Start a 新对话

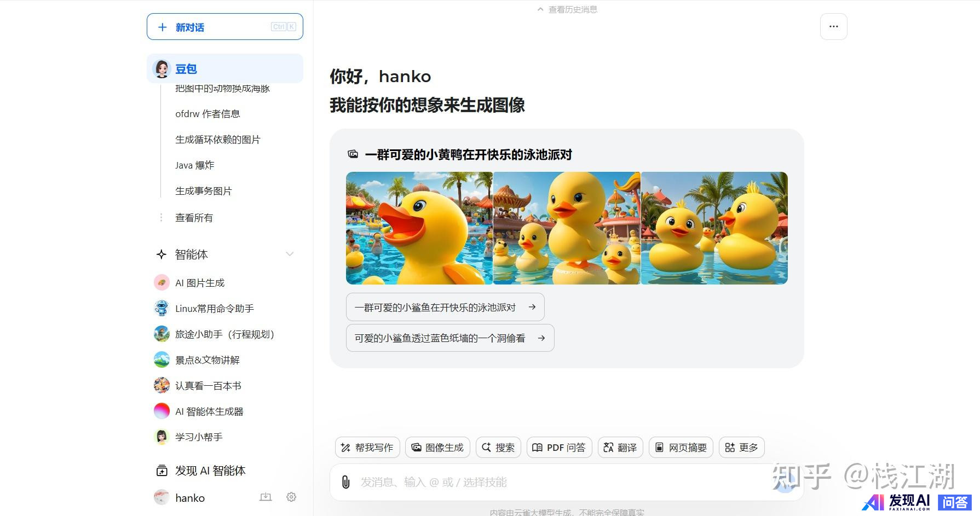pyautogui.click(x=224, y=27)
